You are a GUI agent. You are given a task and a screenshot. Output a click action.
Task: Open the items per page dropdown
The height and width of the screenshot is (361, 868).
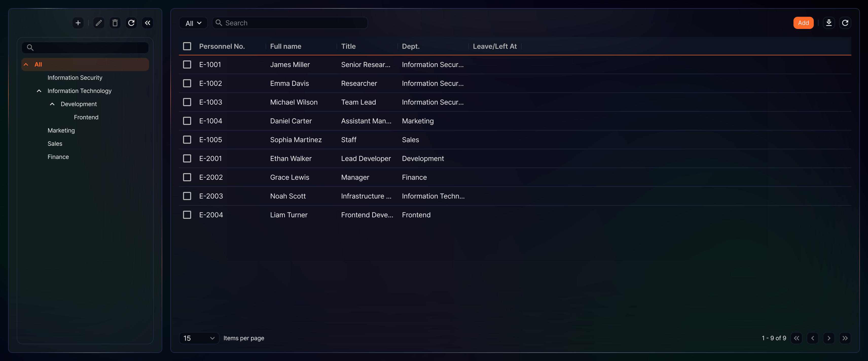pos(199,338)
